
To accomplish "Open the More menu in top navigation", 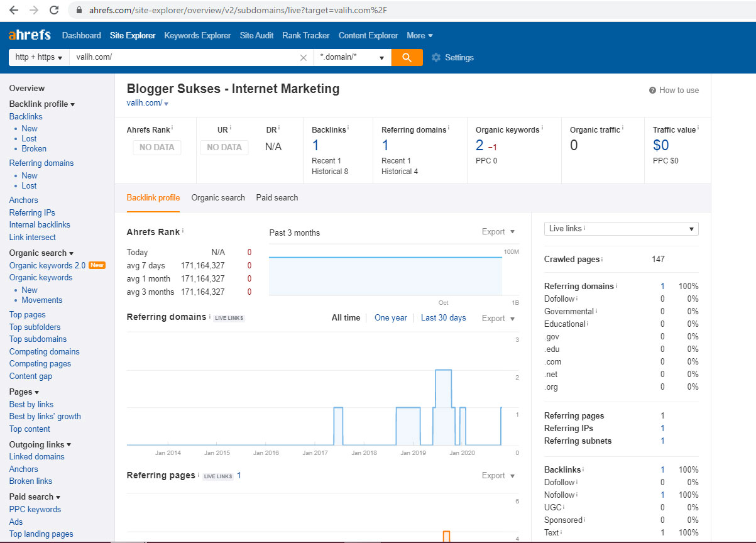I will point(420,35).
